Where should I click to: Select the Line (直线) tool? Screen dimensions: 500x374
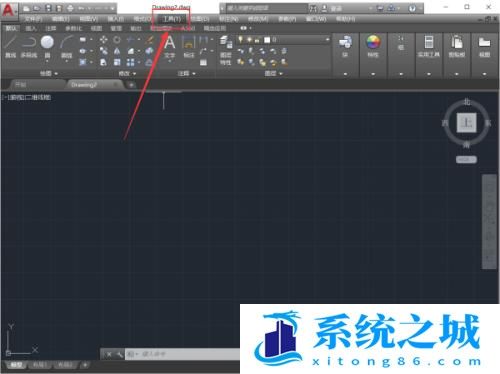(x=10, y=47)
